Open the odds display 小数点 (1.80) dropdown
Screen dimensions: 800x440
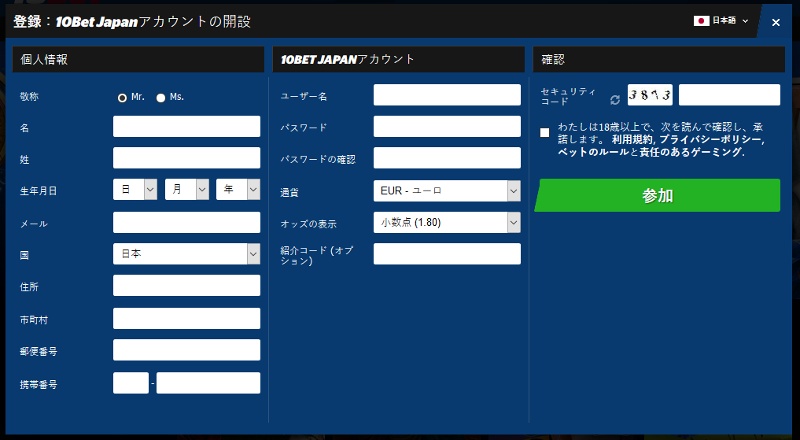point(447,223)
